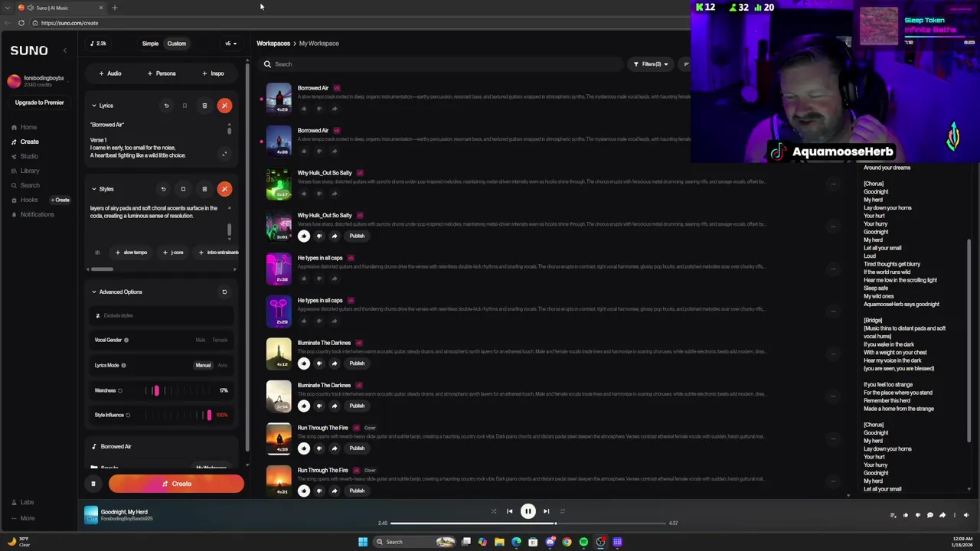Clear the Styles text with trash icon

204,189
